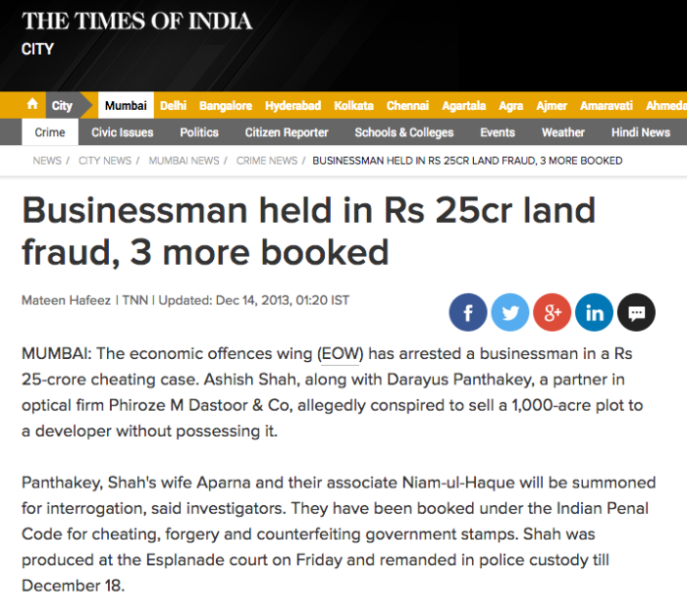Viewport: 687px width, 616px height.
Task: Open the Crime section tab
Action: click(x=50, y=132)
